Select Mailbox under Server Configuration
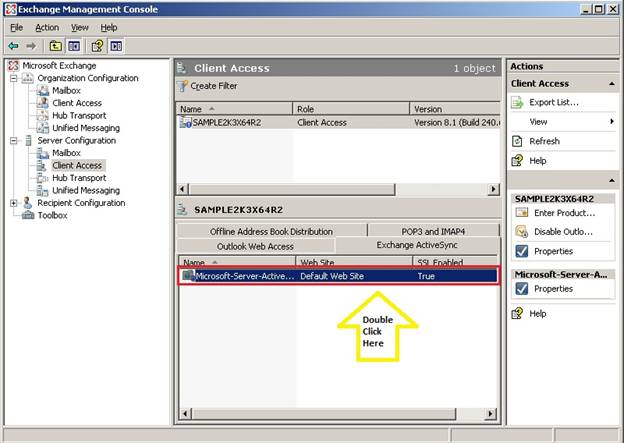Image resolution: width=624 pixels, height=443 pixels. tap(66, 153)
